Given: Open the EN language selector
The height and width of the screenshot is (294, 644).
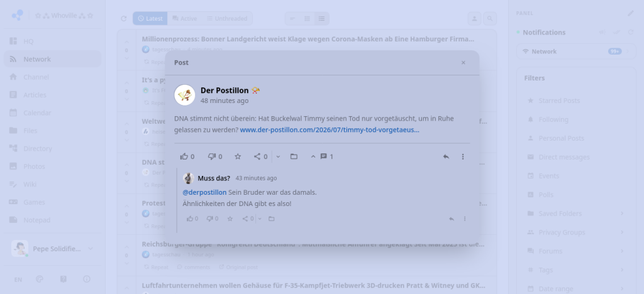Looking at the screenshot, I should tap(18, 280).
